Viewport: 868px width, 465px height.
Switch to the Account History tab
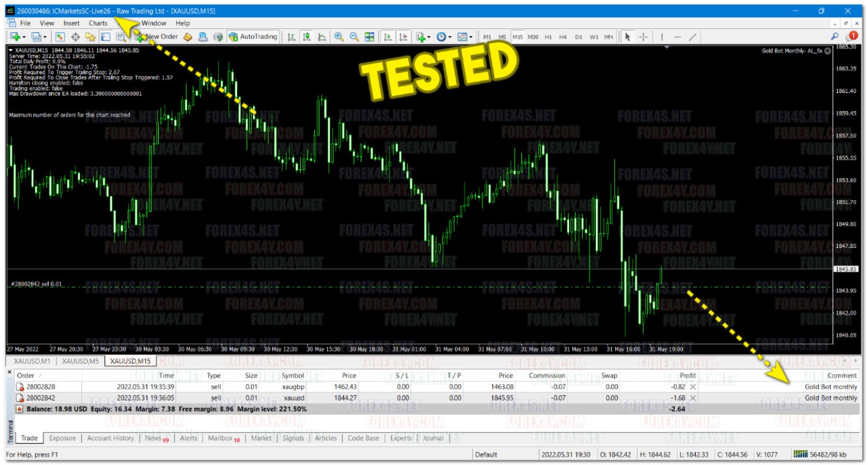110,438
